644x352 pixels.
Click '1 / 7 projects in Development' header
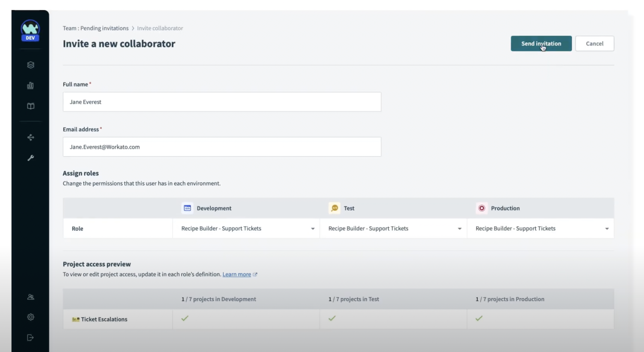219,299
